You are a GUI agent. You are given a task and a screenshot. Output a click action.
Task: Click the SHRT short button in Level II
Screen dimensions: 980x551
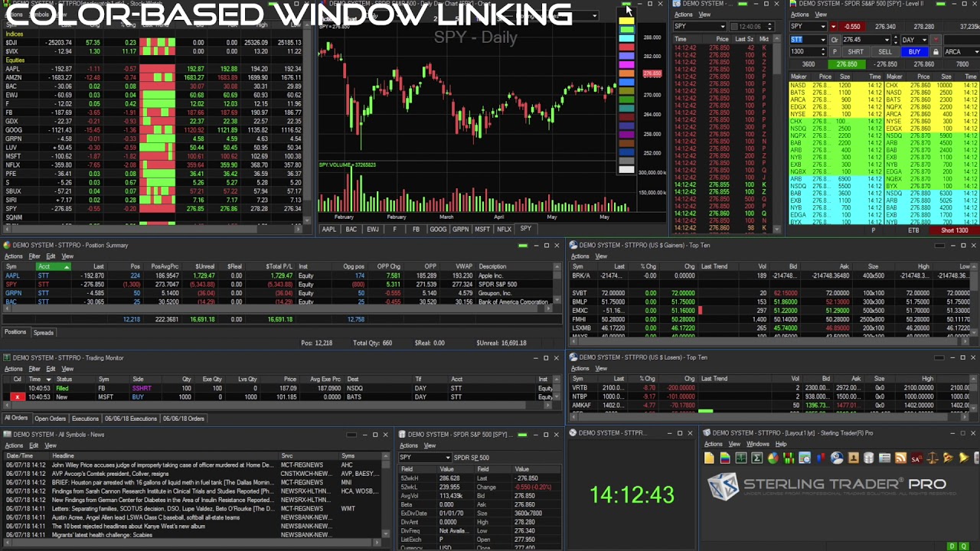coord(855,52)
